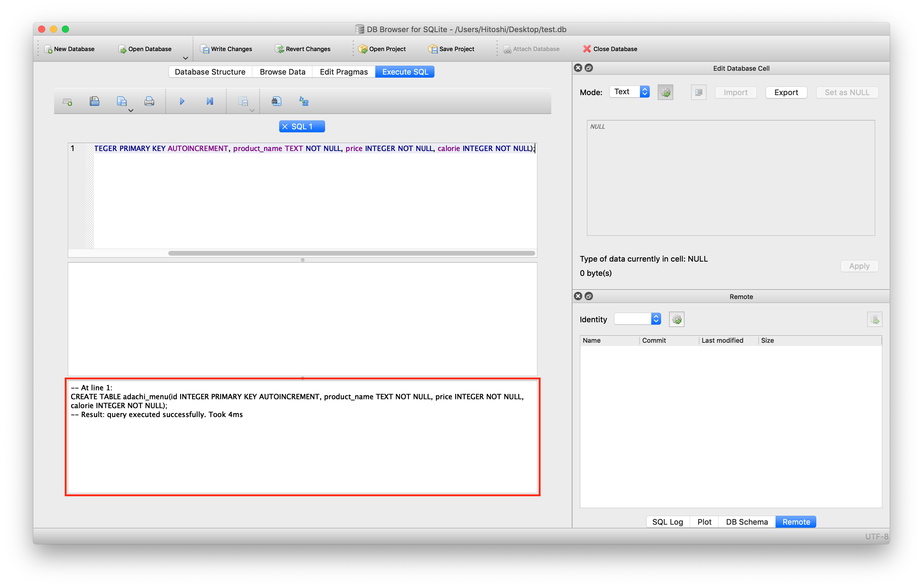Open the Edit Database Cell settings gear

point(665,92)
